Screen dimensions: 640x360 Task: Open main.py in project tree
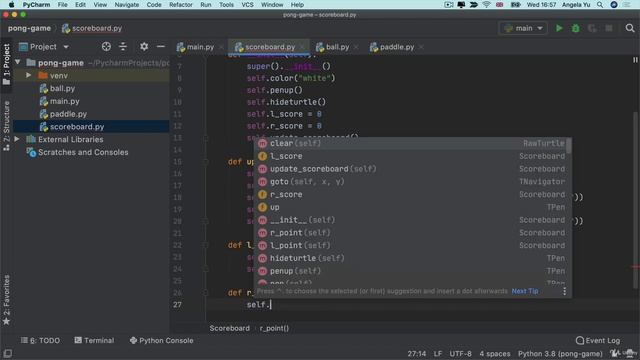[64, 101]
